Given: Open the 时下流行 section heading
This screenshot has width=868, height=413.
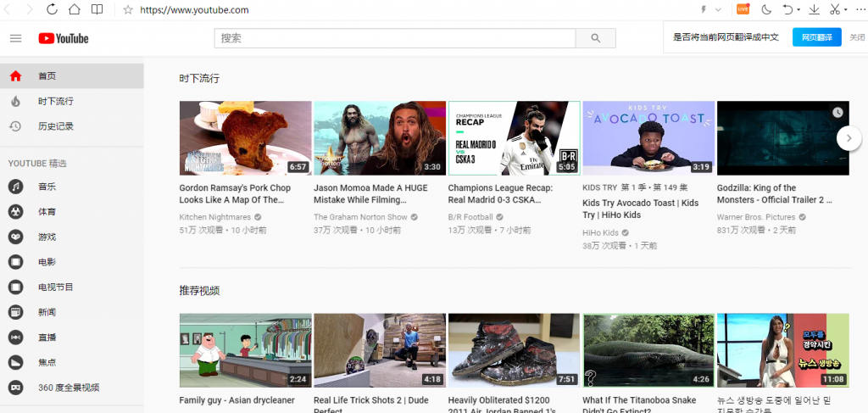Looking at the screenshot, I should click(x=199, y=78).
